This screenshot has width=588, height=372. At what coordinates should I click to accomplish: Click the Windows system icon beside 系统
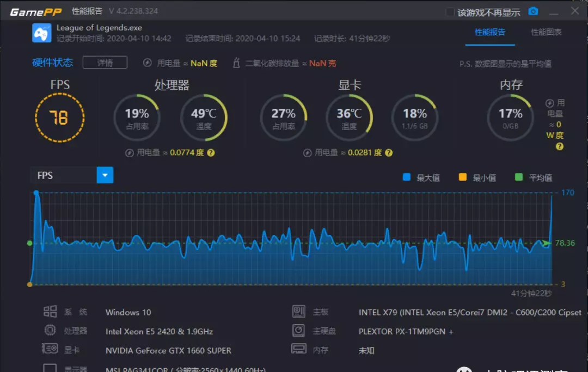coord(50,312)
